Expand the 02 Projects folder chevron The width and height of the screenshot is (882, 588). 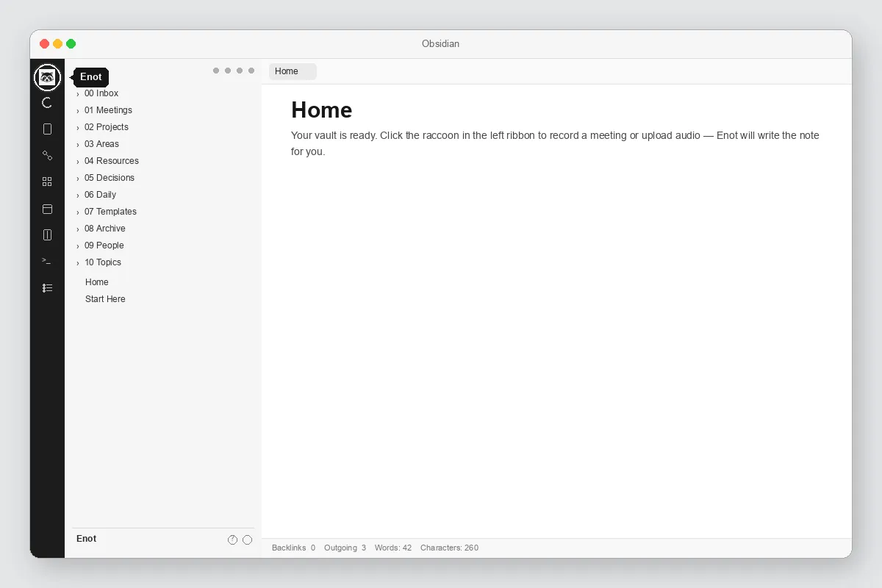click(x=78, y=128)
